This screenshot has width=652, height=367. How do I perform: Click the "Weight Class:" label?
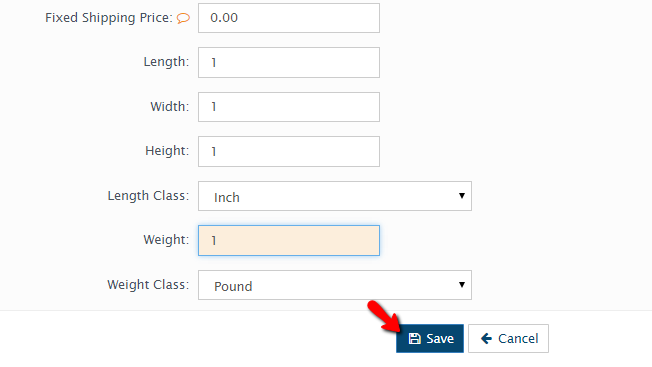(x=148, y=285)
